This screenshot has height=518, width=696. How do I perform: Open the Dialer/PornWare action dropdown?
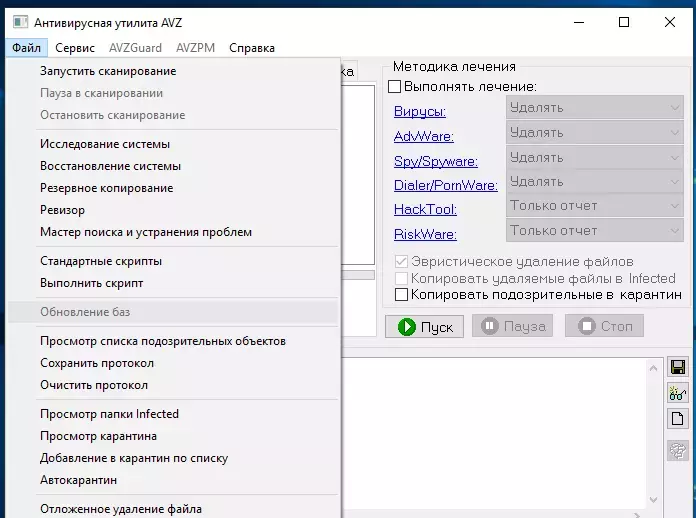coord(594,181)
